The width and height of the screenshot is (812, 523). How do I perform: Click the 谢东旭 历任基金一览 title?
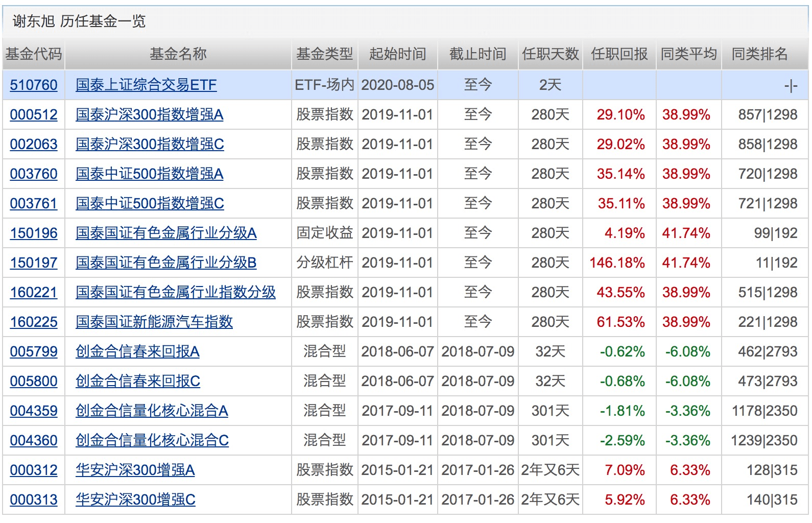click(x=79, y=21)
